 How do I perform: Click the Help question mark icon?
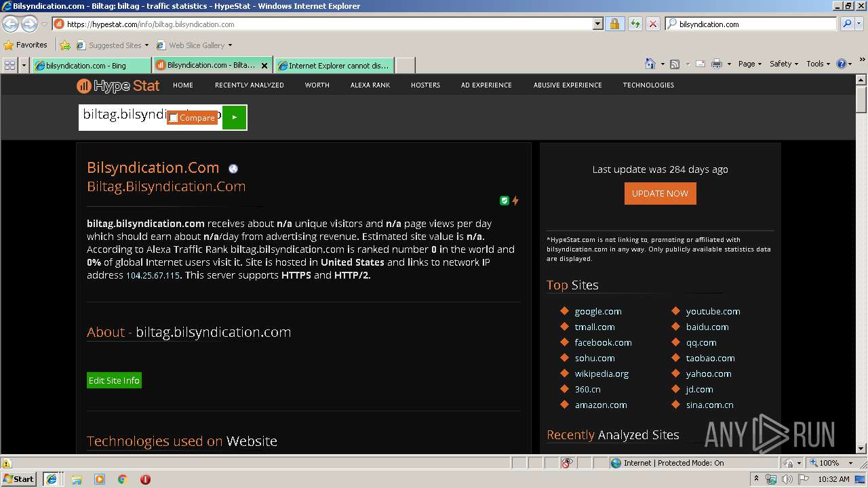pyautogui.click(x=842, y=64)
